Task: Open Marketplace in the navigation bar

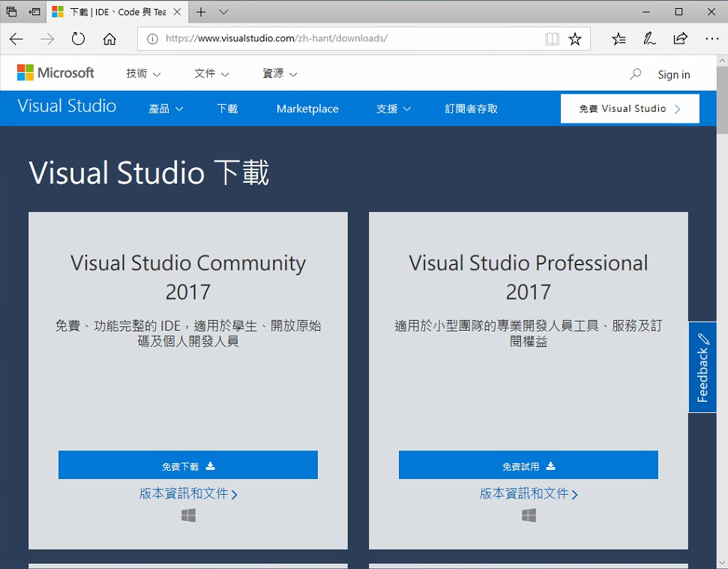Action: tap(307, 109)
